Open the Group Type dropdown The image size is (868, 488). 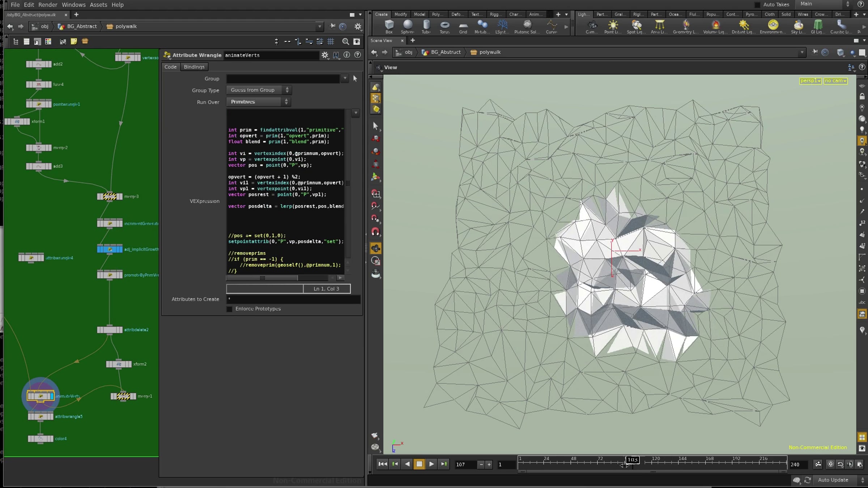(259, 90)
